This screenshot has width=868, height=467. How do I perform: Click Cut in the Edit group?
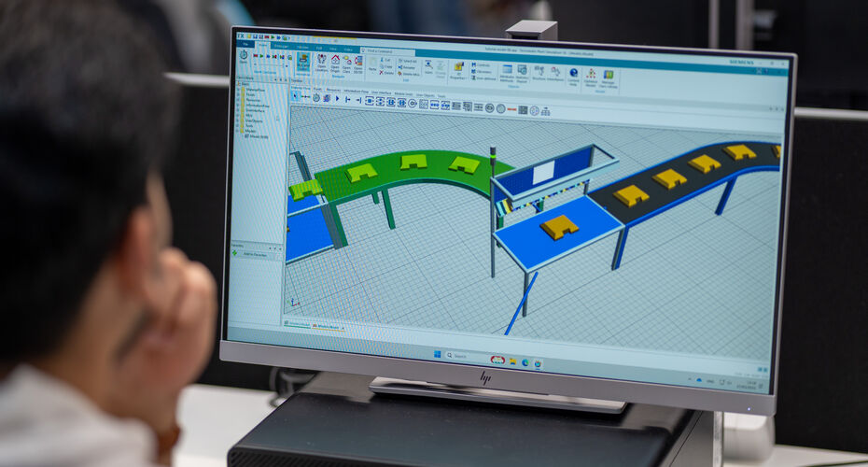click(385, 60)
